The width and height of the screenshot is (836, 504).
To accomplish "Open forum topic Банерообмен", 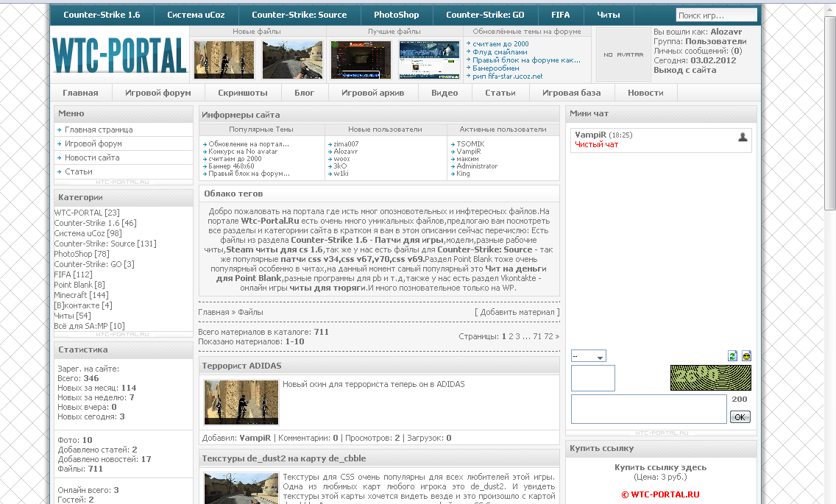I will coord(496,68).
